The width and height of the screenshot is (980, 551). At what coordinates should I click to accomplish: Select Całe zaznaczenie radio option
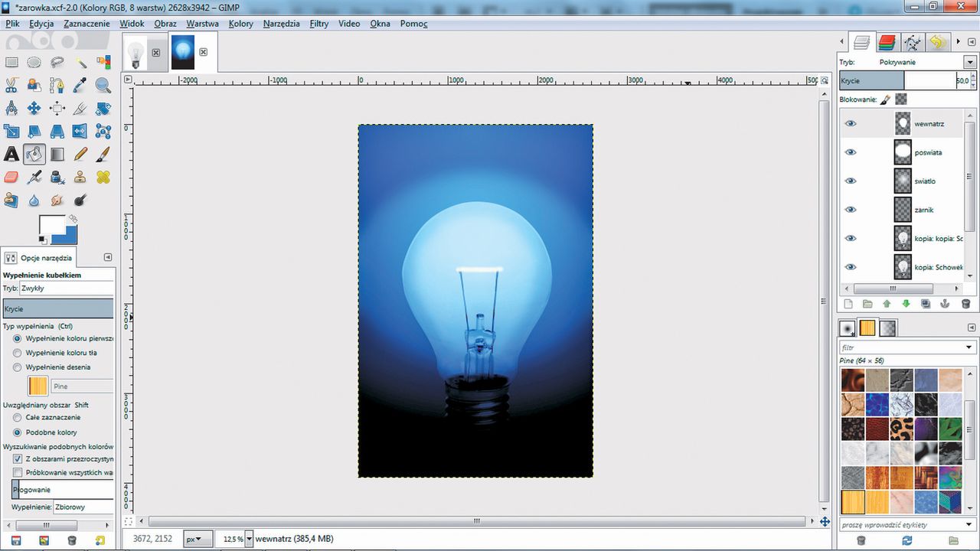pyautogui.click(x=18, y=418)
